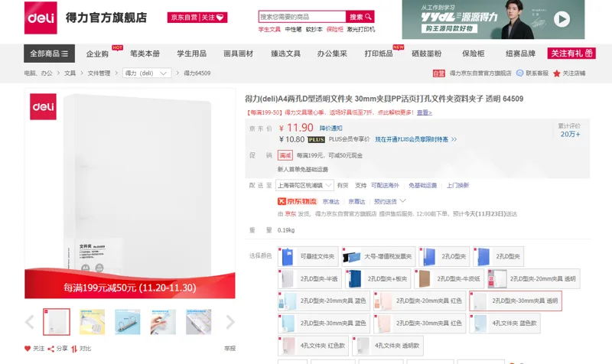Screen dimensions: 612x364
Task: Click the 满减 promotion tag
Action: point(285,155)
